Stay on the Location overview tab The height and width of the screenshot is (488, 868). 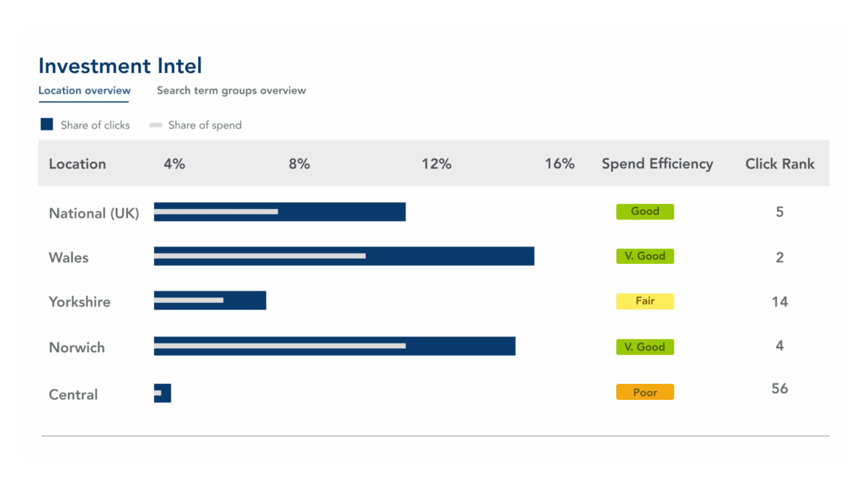click(x=84, y=90)
